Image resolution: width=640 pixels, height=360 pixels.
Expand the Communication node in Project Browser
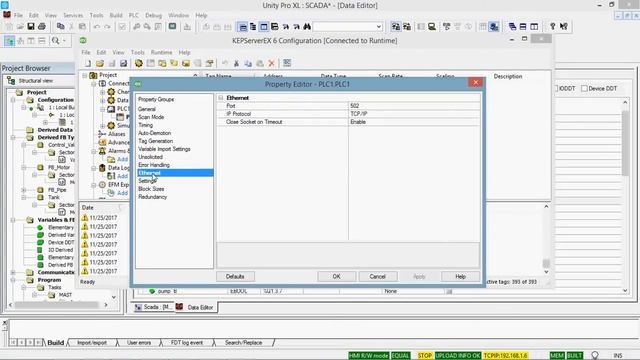(13, 272)
